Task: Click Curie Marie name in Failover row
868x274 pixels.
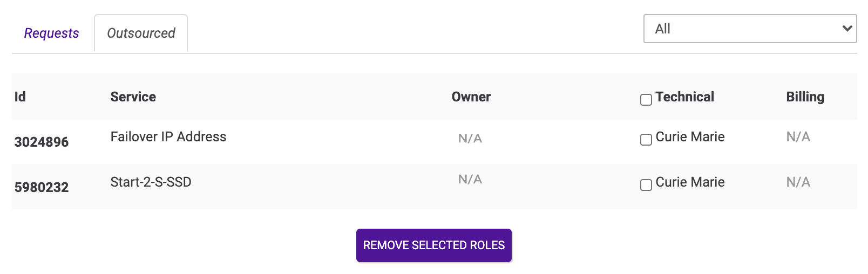Action: (x=690, y=137)
